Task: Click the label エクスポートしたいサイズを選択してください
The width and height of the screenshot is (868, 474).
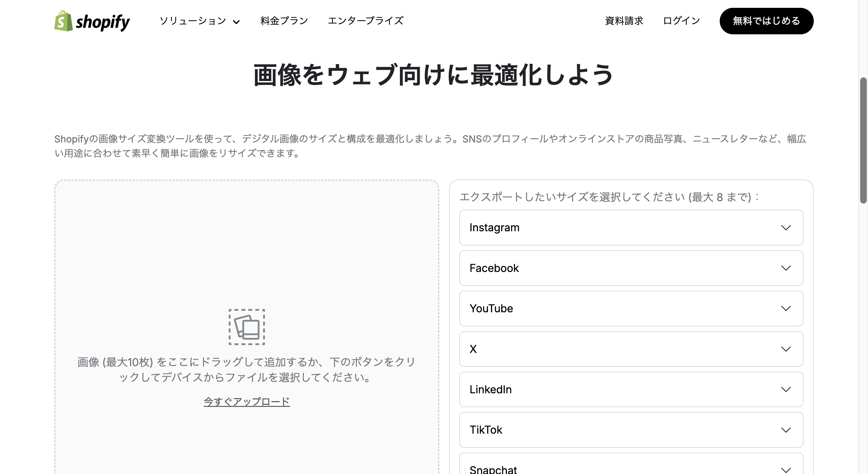Action: point(609,197)
